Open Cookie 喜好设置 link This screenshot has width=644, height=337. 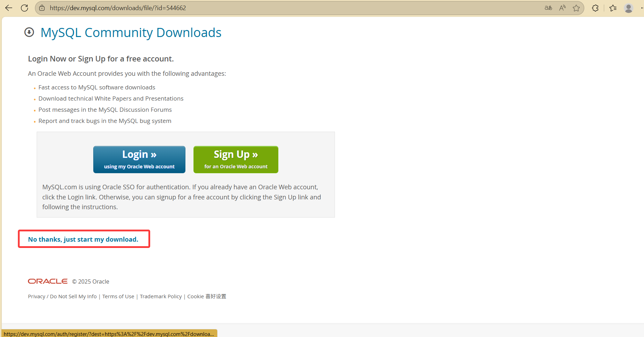point(207,296)
